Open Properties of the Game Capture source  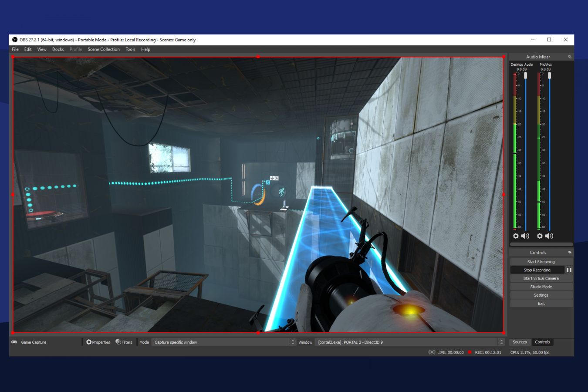coord(98,342)
